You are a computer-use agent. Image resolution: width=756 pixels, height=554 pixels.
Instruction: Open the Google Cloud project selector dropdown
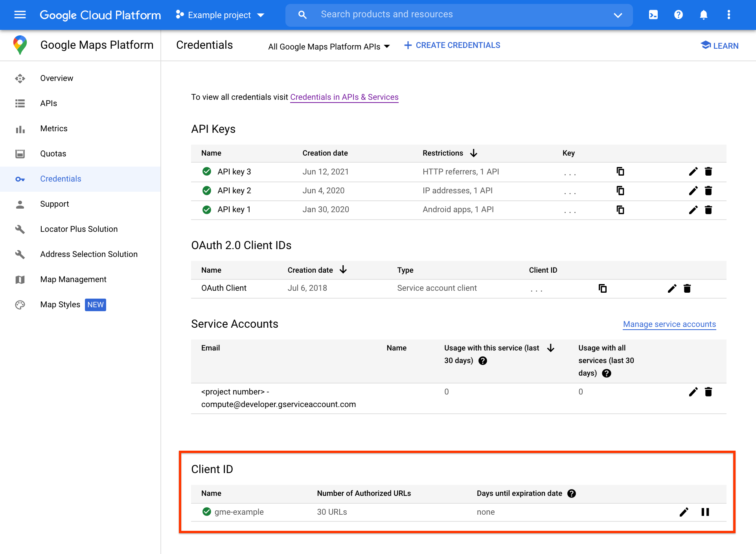(220, 15)
